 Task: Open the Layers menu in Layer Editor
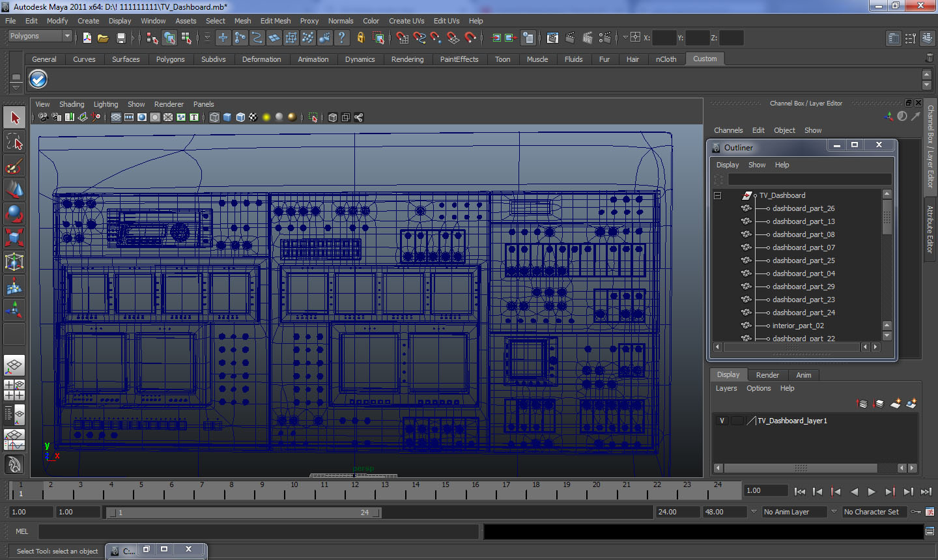pos(726,388)
